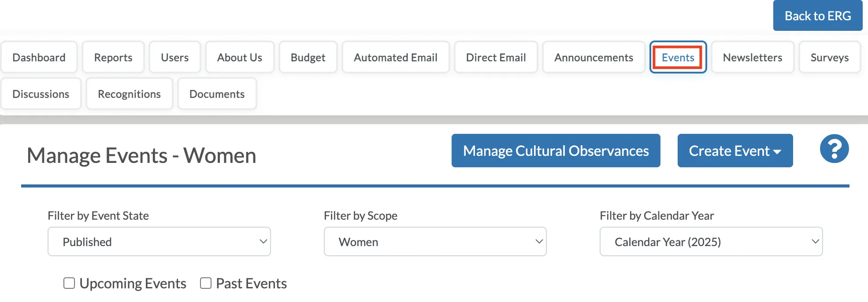Image resolution: width=868 pixels, height=302 pixels.
Task: Open the Reports tab
Action: pos(113,57)
